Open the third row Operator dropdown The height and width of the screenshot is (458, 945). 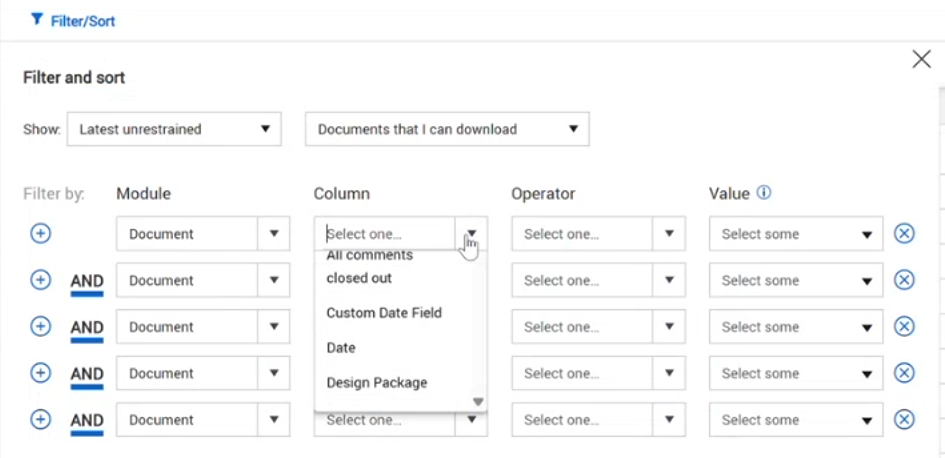pyautogui.click(x=598, y=327)
